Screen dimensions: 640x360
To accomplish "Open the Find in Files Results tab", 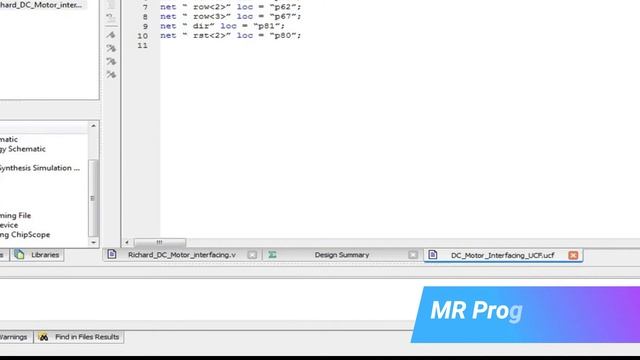I will pos(79,337).
